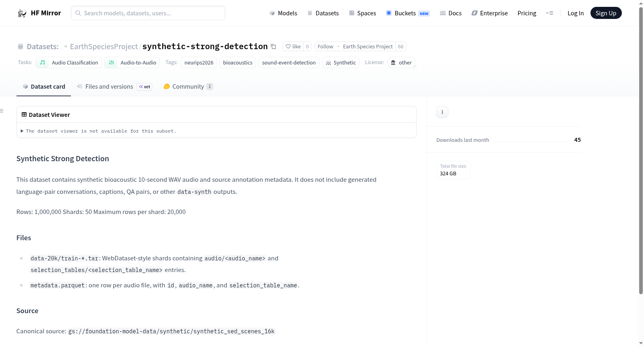Click the scrollbar up arrow
644x347 pixels.
point(641,3)
